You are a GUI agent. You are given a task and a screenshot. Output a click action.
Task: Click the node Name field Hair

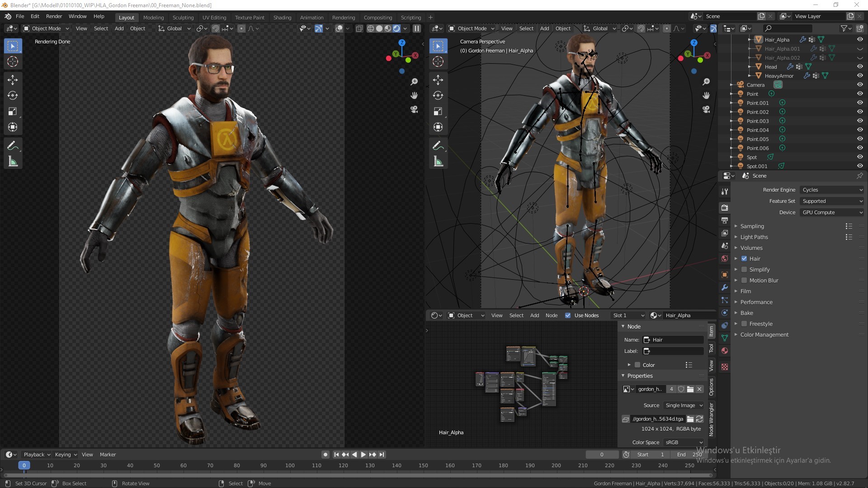click(673, 340)
